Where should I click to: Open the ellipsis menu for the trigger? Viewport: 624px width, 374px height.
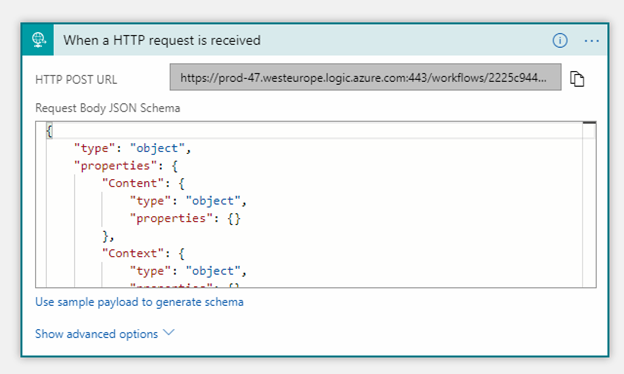coord(591,41)
